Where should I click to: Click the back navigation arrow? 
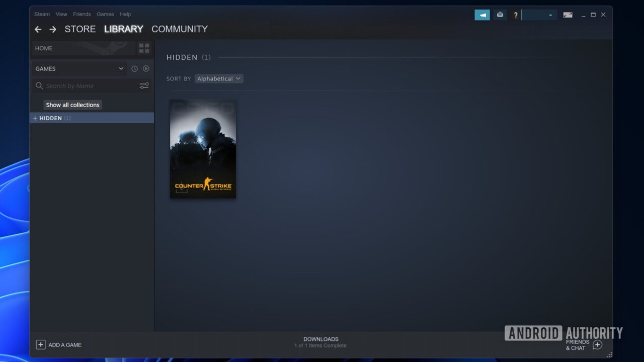tap(38, 30)
